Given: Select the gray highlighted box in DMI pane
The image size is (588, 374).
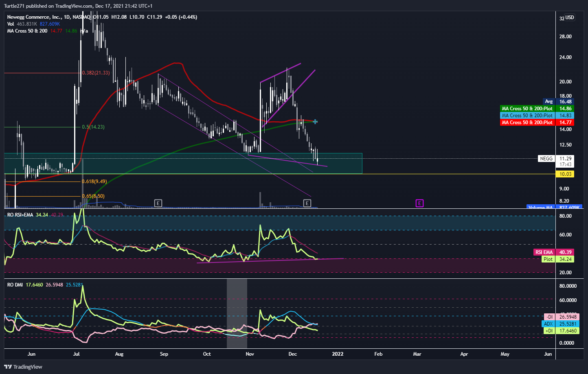Looking at the screenshot, I should pos(237,314).
